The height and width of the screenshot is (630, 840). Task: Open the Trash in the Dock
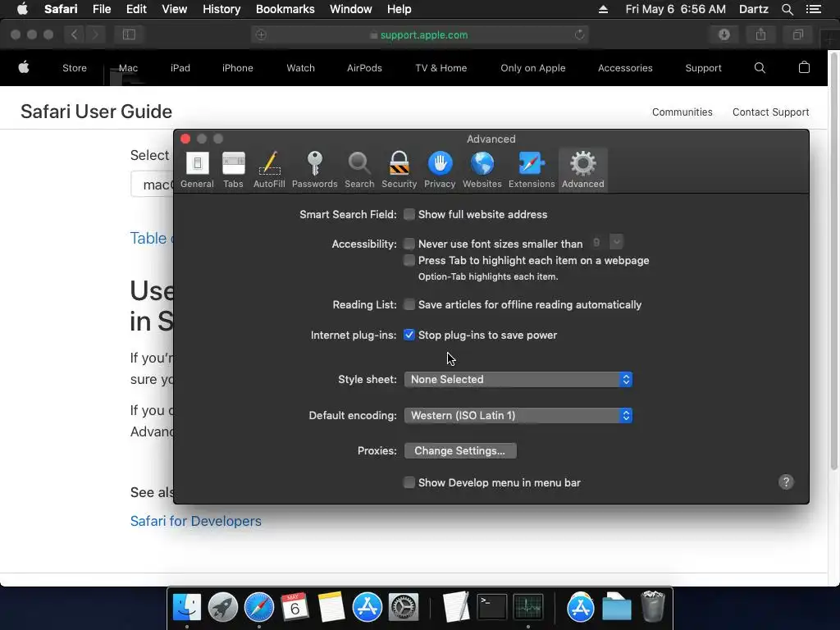[x=653, y=606]
